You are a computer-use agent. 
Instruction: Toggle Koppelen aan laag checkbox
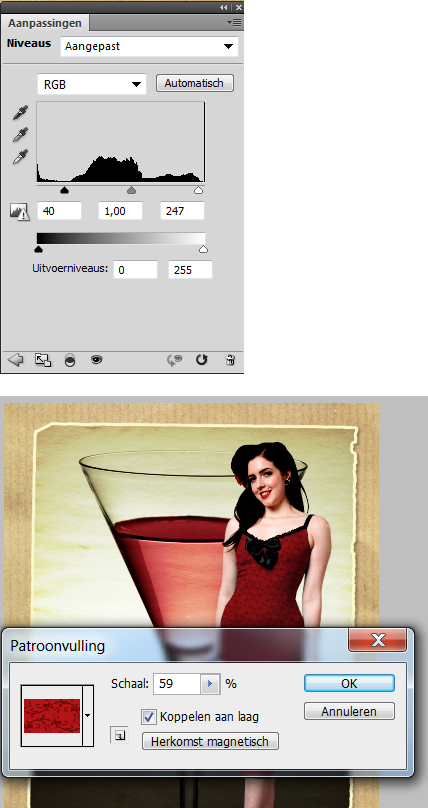coord(149,716)
